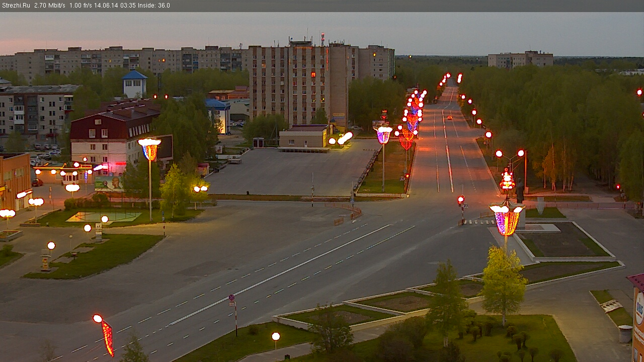Click the "14.06.14" date stamp
Viewport: 644px width, 362px height.
pos(107,6)
